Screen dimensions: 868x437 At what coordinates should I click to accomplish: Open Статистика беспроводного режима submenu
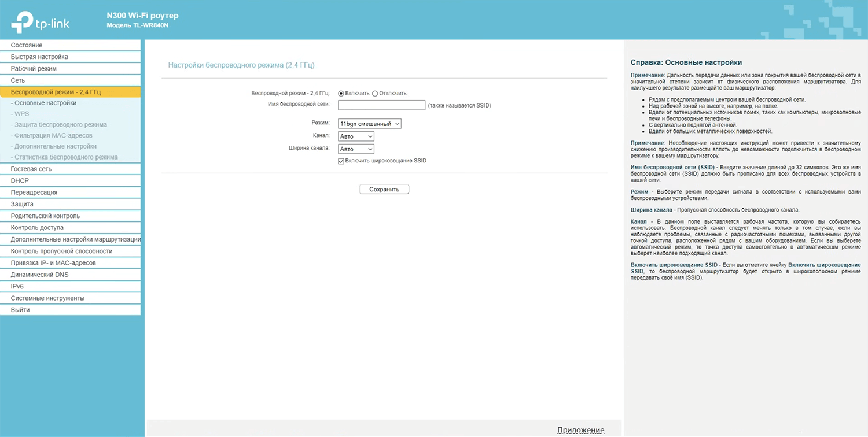[x=65, y=157]
